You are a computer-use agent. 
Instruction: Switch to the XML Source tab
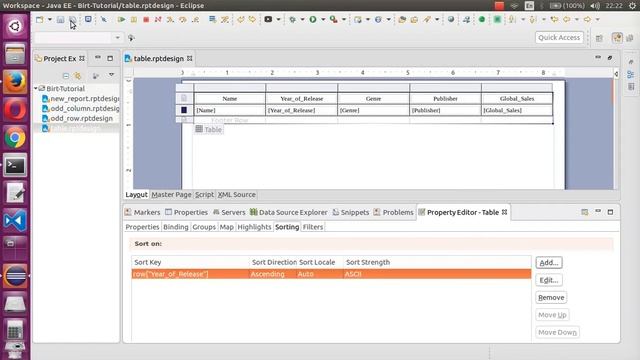[x=236, y=195]
